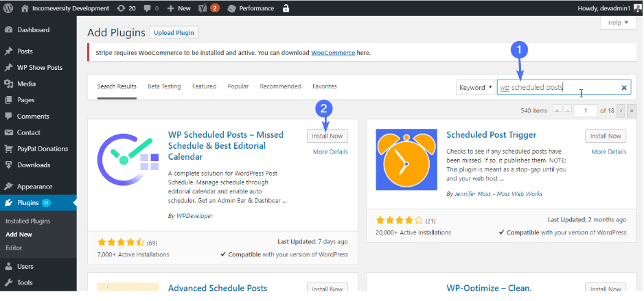Open Jennifer Moss - Moss Web Works link
Screen dimensions: 644x301
tap(498, 194)
